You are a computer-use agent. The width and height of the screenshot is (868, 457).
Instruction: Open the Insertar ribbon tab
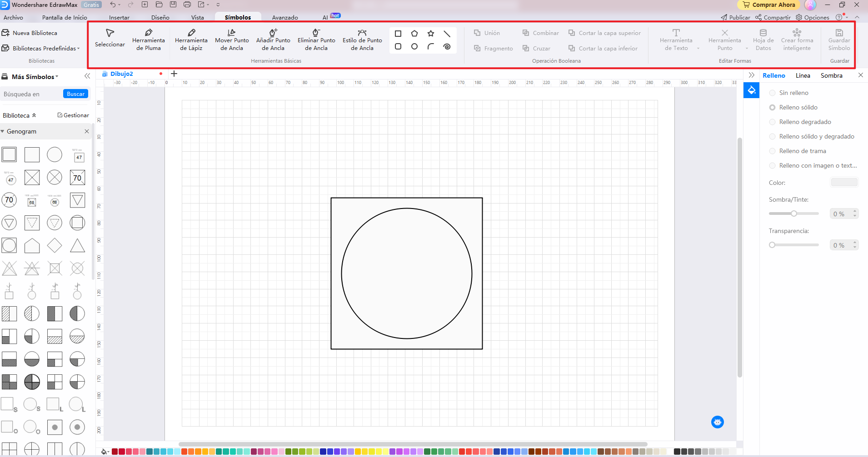pyautogui.click(x=119, y=17)
